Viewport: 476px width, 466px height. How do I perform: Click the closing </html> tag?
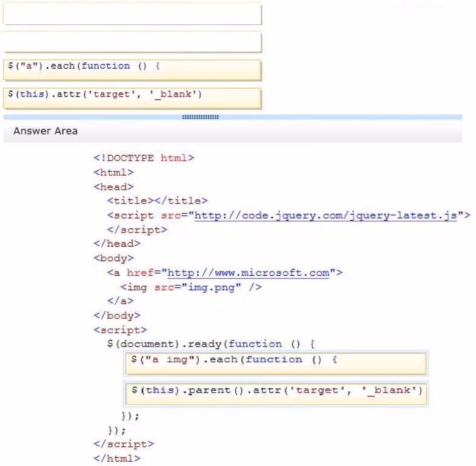(117, 458)
